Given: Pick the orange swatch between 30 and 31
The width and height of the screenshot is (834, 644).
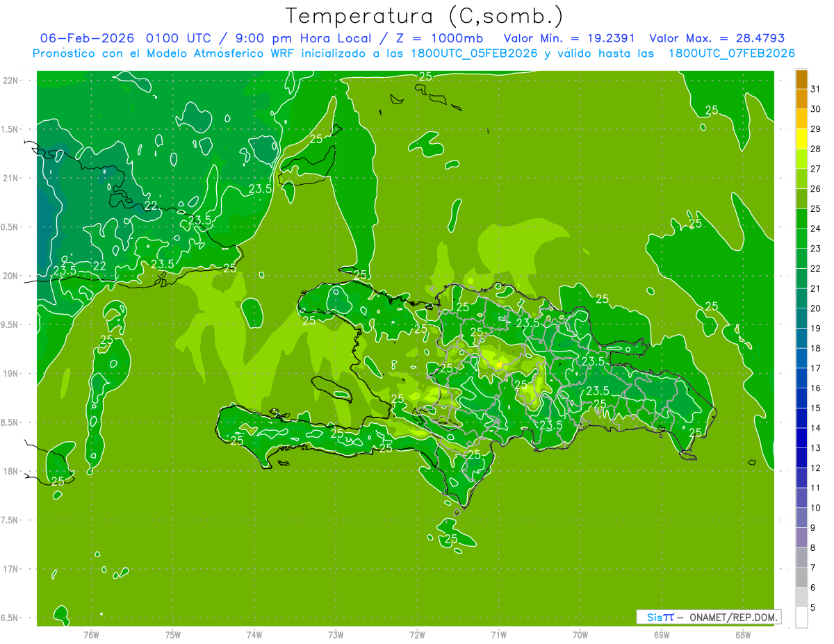Looking at the screenshot, I should tap(802, 99).
